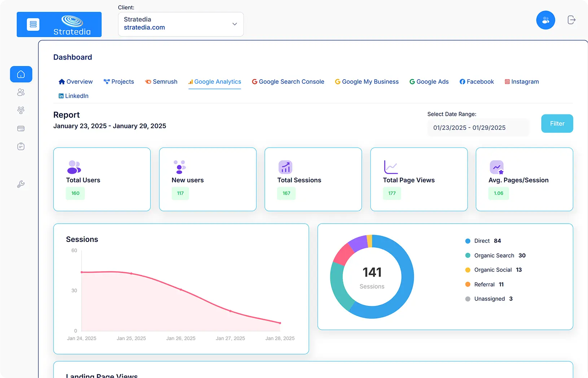588x378 pixels.
Task: Open the Google My Business tab
Action: tap(367, 82)
